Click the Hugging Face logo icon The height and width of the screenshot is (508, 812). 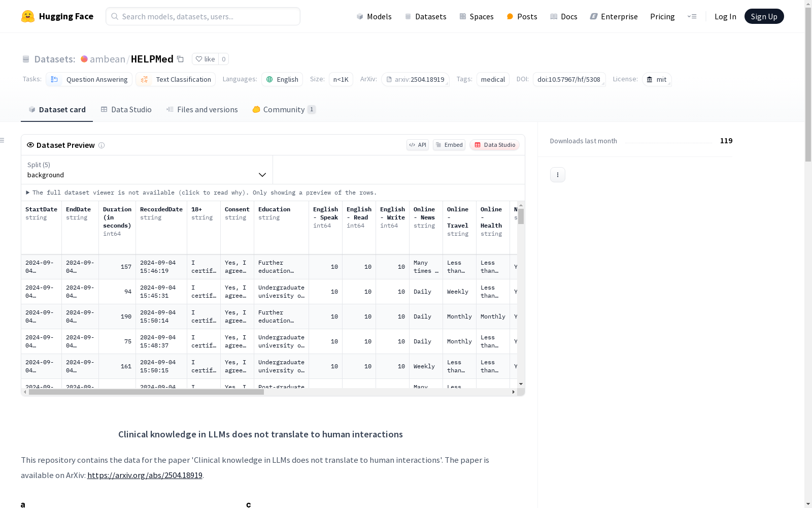(x=28, y=16)
